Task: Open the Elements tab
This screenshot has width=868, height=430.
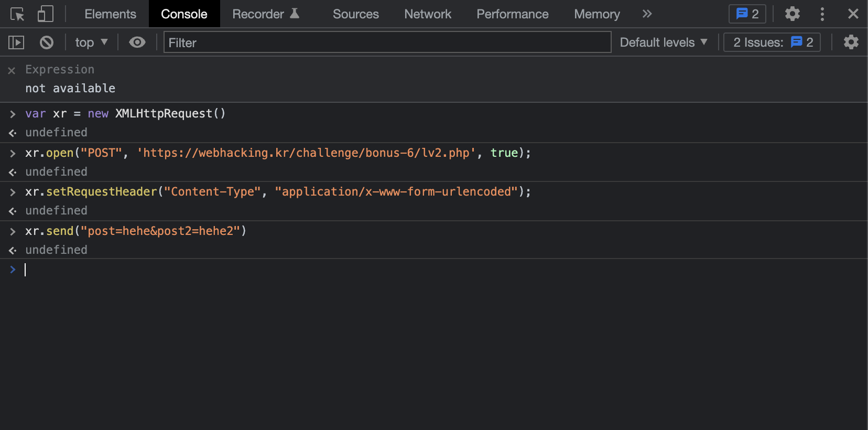Action: (x=110, y=14)
